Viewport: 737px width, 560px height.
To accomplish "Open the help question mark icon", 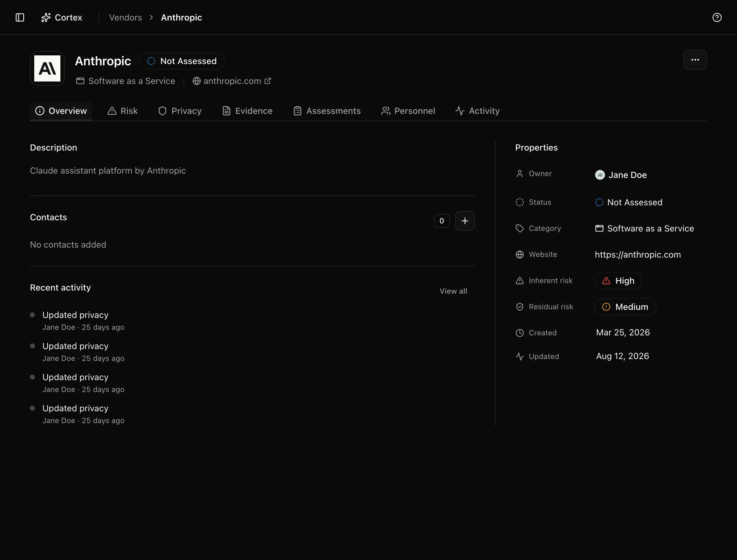I will coord(717,17).
